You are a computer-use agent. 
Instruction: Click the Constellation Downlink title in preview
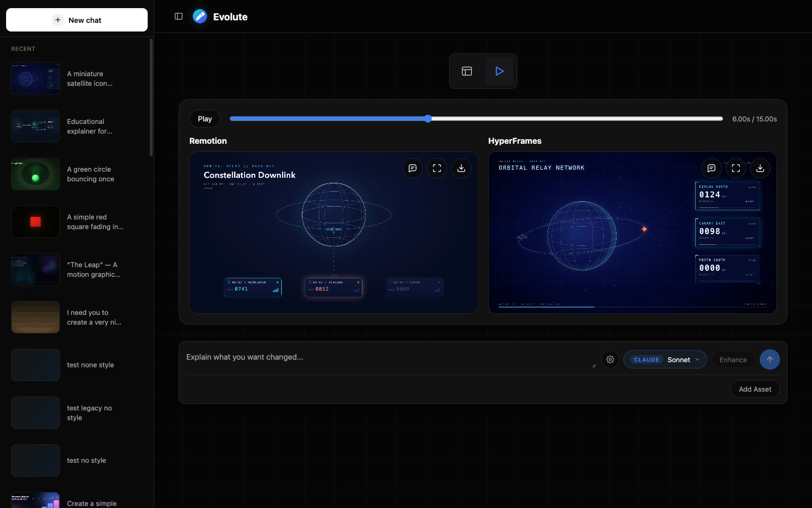tap(250, 175)
